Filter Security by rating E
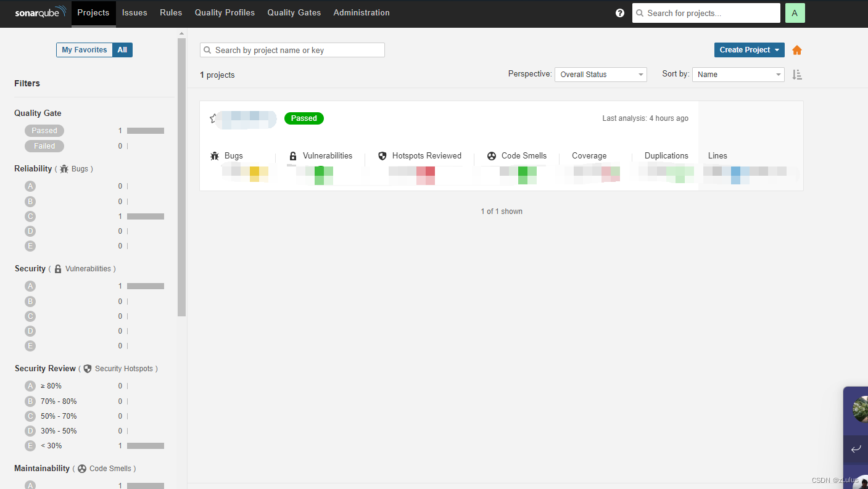 30,346
